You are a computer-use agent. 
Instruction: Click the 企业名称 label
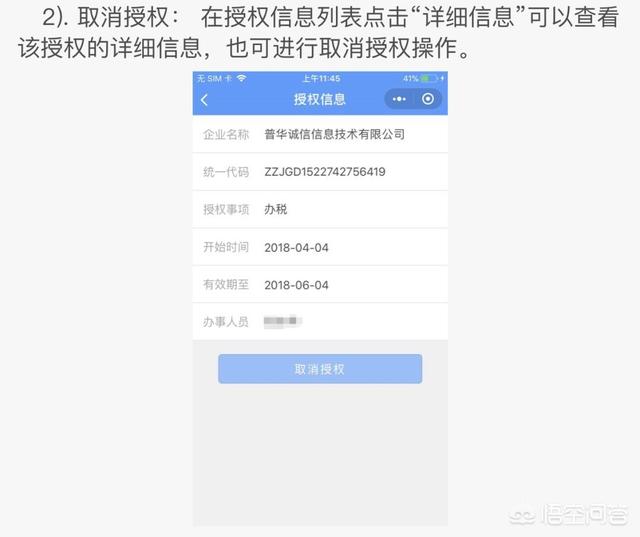226,134
